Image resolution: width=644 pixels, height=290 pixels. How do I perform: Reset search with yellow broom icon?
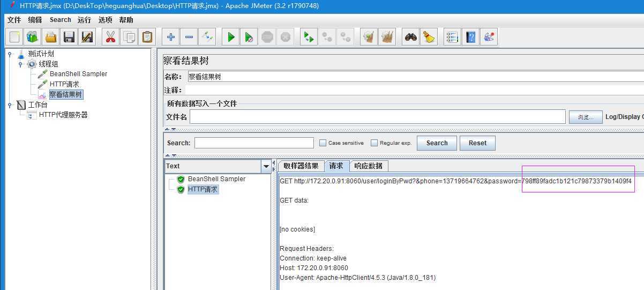(429, 37)
